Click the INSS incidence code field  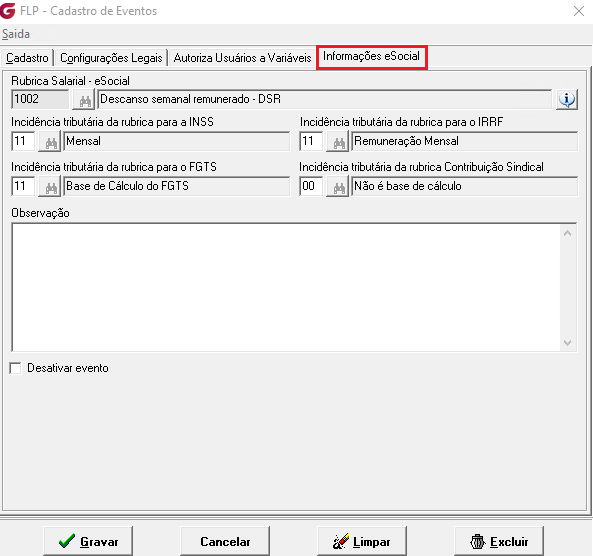23,141
